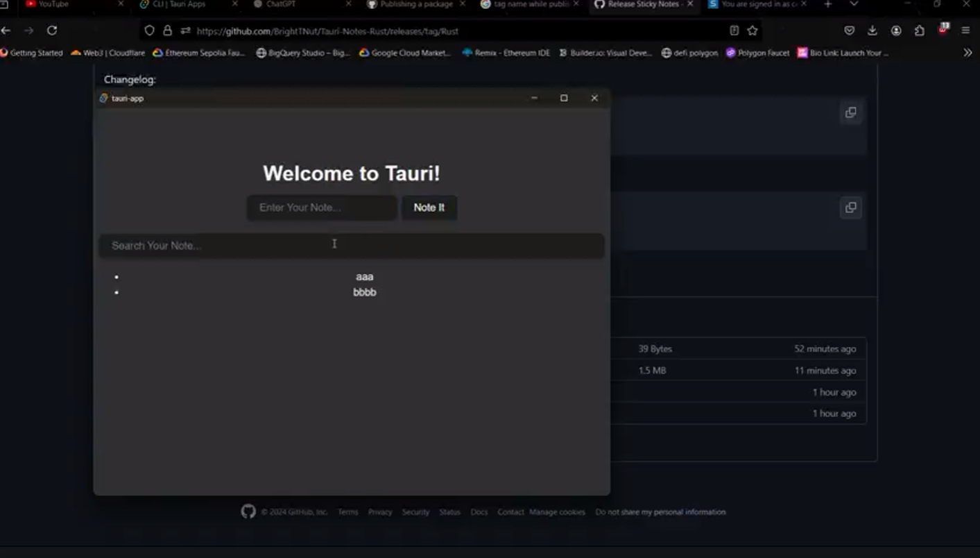Open the Firefox hamburger application menu
980x558 pixels.
click(x=965, y=31)
